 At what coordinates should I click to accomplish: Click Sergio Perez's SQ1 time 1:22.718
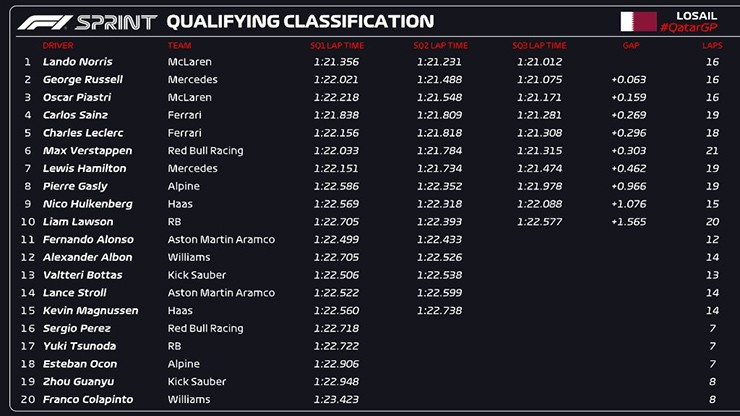tap(336, 329)
